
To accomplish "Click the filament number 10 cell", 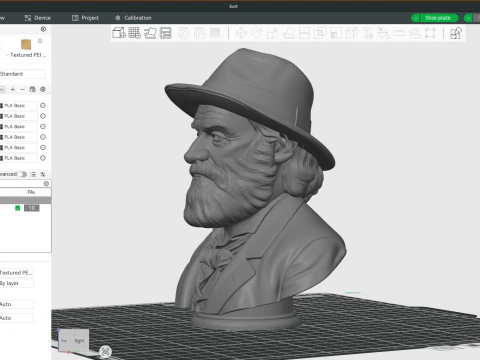I will (32, 208).
